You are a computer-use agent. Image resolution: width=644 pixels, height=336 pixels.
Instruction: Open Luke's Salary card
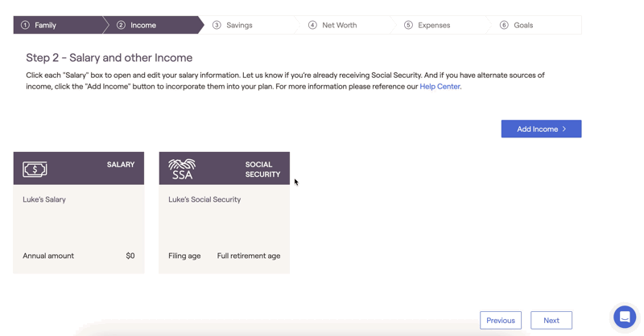coord(79,212)
